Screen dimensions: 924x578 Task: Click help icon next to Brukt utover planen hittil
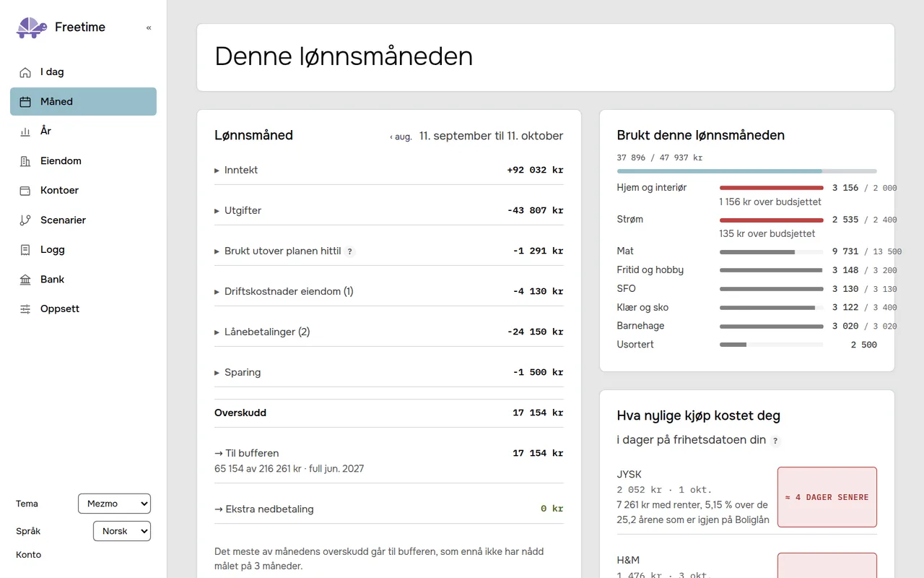350,251
